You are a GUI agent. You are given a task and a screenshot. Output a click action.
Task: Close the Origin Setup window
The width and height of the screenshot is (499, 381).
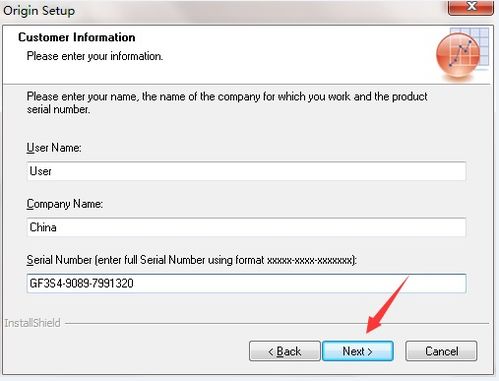(x=471, y=7)
